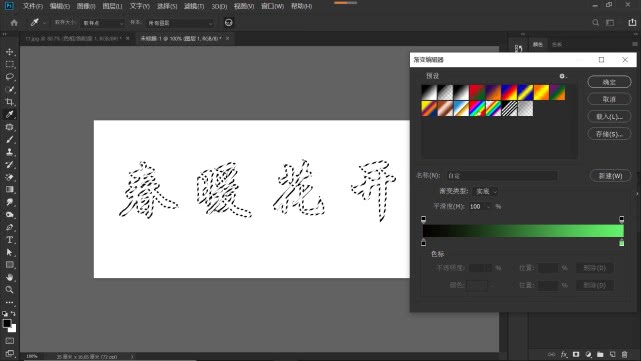Select the History Brush tool
The image size is (641, 361).
point(9,165)
